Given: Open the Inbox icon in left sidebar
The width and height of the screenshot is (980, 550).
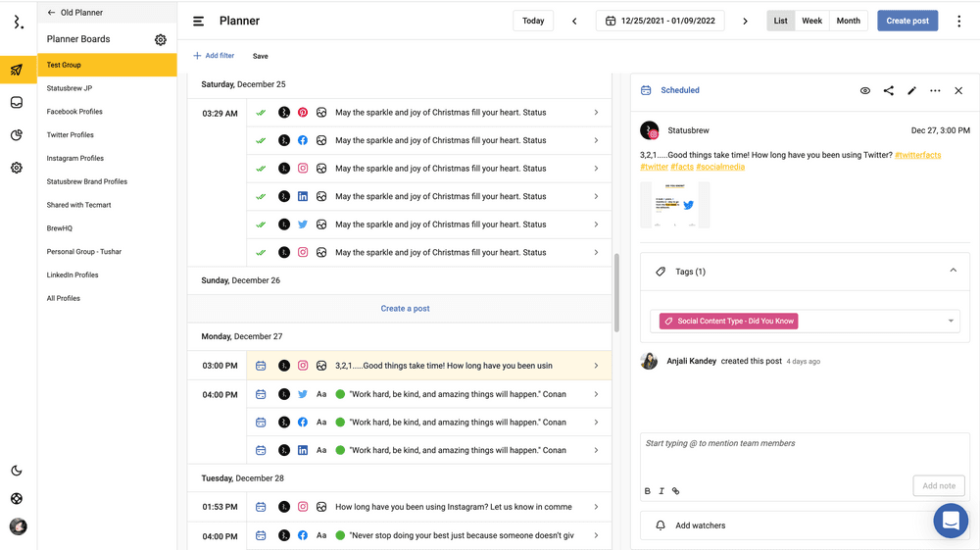Looking at the screenshot, I should click(17, 103).
